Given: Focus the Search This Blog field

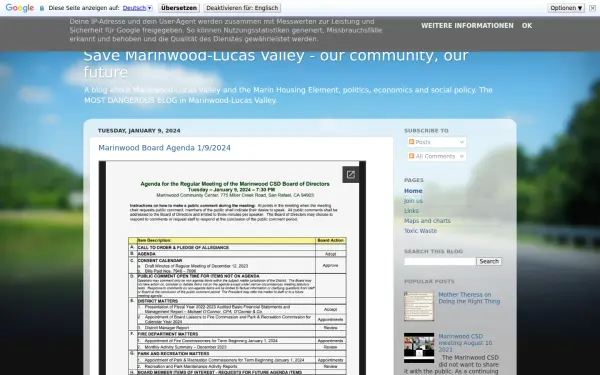Looking at the screenshot, I should click(440, 261).
